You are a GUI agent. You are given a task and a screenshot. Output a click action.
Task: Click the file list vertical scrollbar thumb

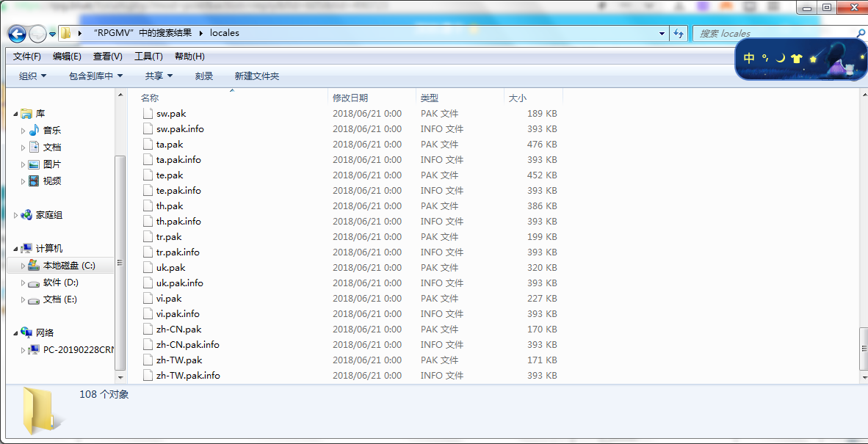[x=863, y=349]
